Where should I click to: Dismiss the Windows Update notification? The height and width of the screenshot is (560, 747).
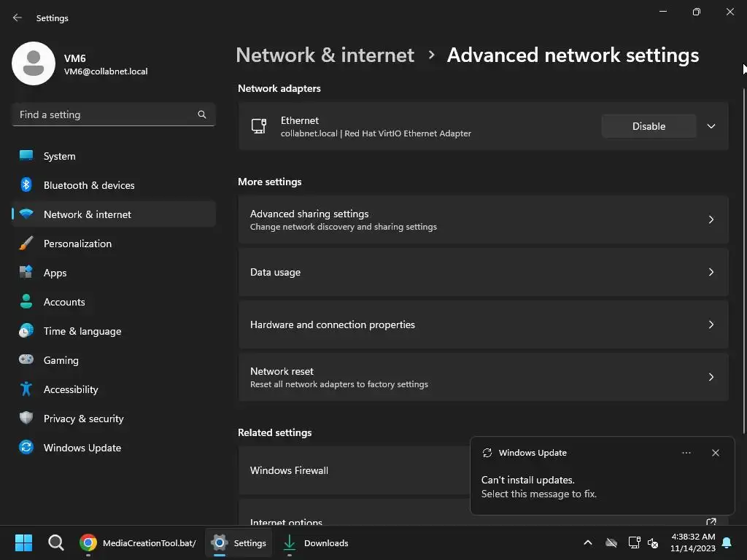click(x=715, y=453)
